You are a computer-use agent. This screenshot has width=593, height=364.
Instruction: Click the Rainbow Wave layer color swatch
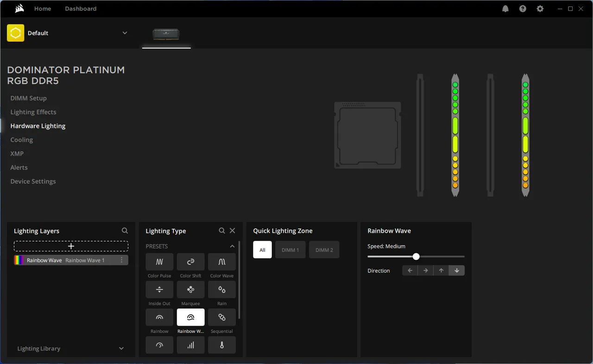tap(19, 260)
